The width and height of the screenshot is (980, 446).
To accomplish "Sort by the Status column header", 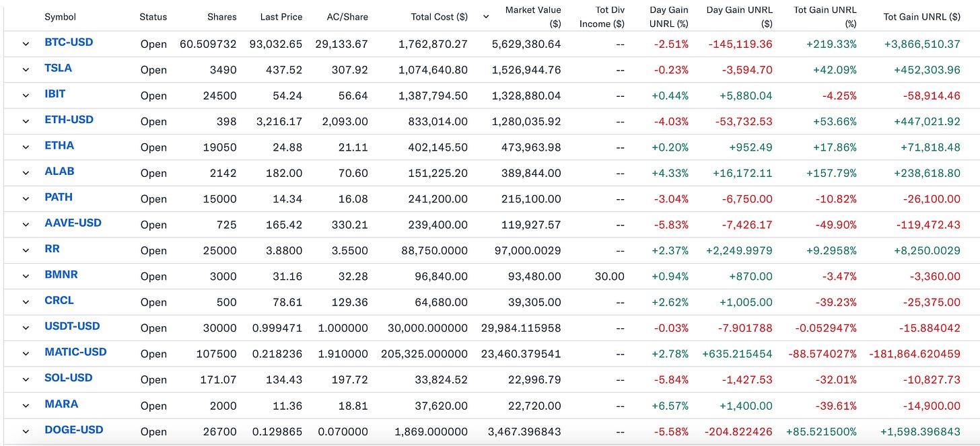I will pos(153,17).
